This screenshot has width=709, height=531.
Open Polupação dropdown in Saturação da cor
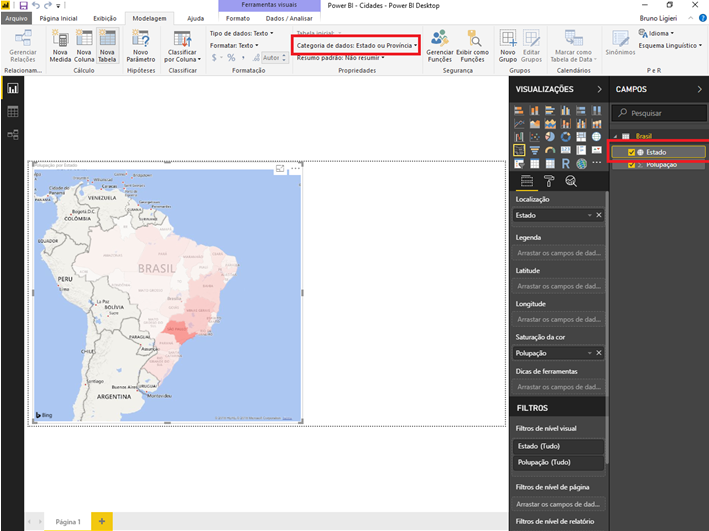pos(590,353)
